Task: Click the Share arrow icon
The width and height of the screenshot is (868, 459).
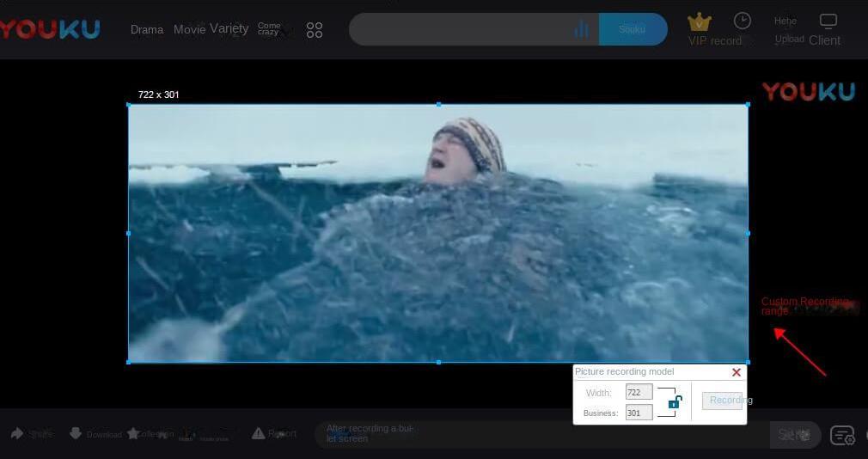Action: 17,433
